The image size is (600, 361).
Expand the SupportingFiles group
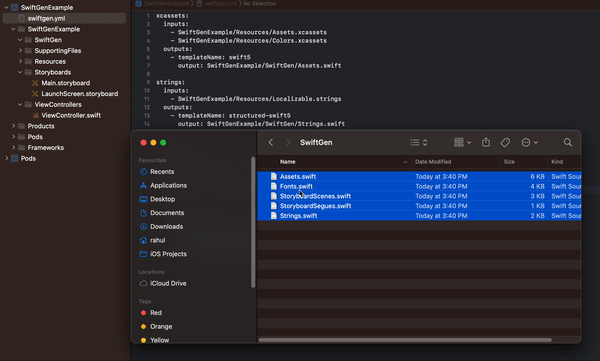tap(20, 51)
